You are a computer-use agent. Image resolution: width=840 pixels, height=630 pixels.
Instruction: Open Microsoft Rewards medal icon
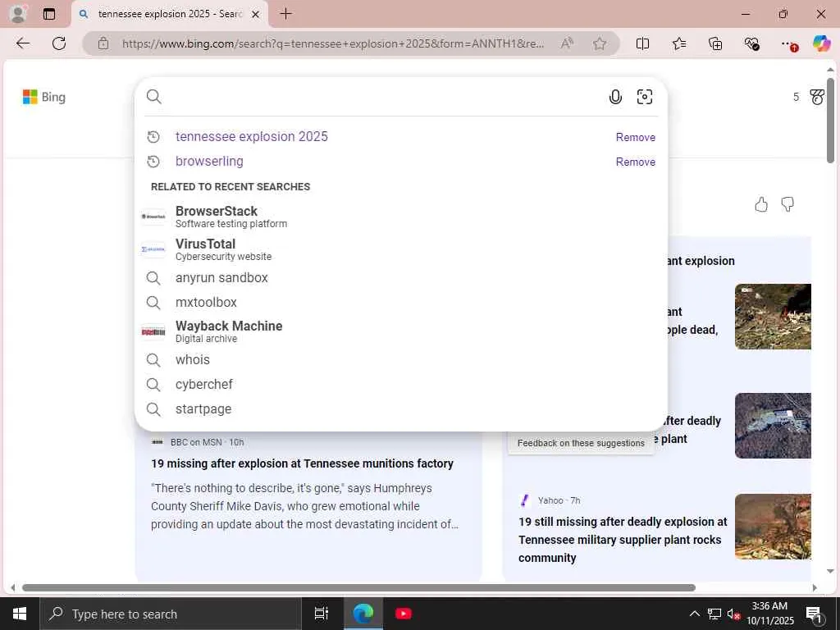(x=818, y=97)
